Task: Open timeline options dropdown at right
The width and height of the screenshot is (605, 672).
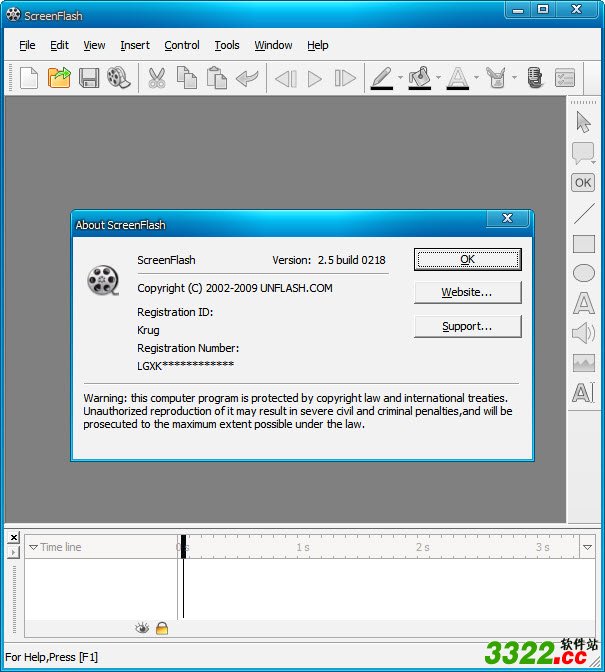Action: (x=587, y=547)
